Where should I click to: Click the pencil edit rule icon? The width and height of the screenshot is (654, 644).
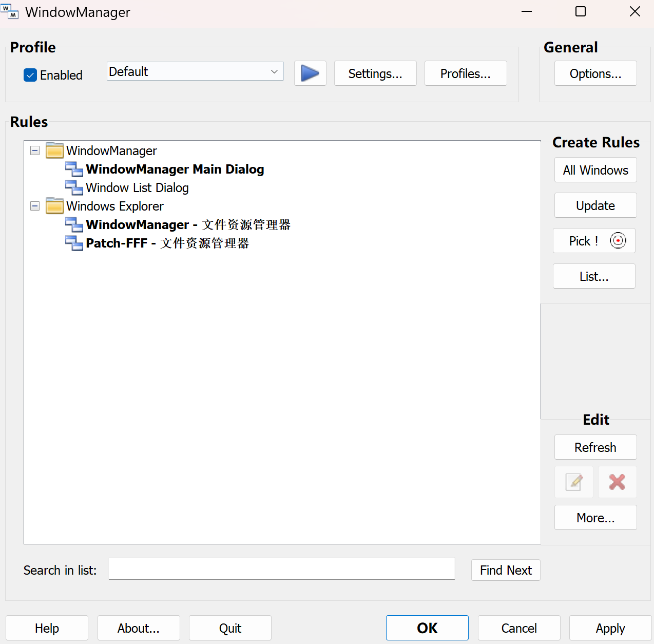(573, 482)
